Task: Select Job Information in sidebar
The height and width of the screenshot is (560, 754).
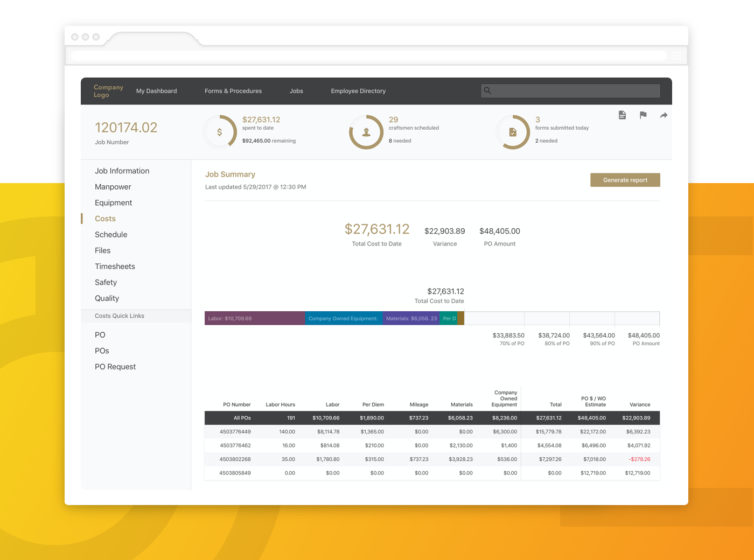Action: coord(122,171)
